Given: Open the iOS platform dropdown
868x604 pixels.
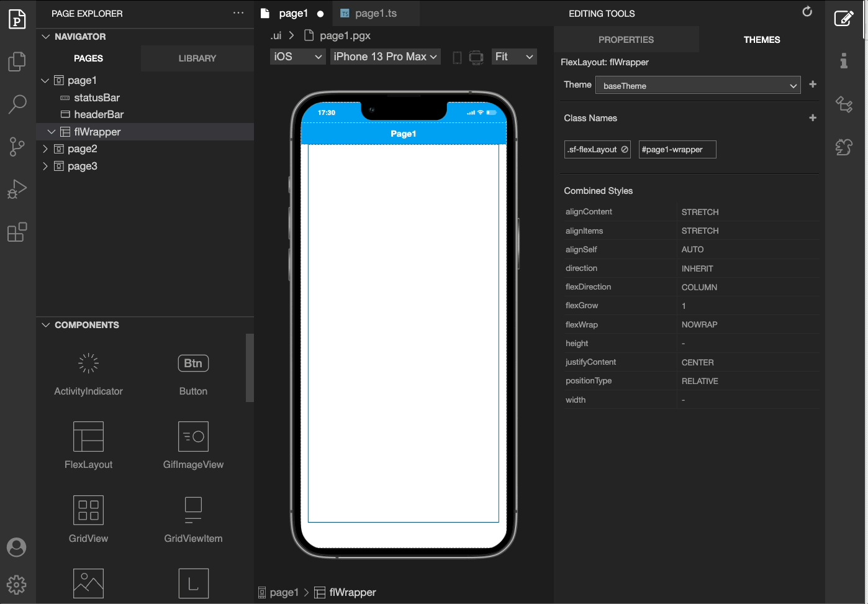Looking at the screenshot, I should click(x=298, y=57).
